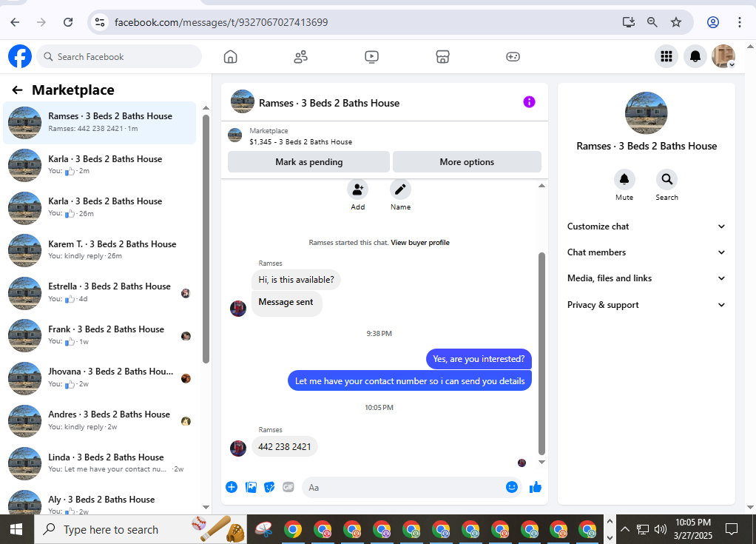
Task: Open Ramses conversation in list
Action: pyautogui.click(x=99, y=123)
